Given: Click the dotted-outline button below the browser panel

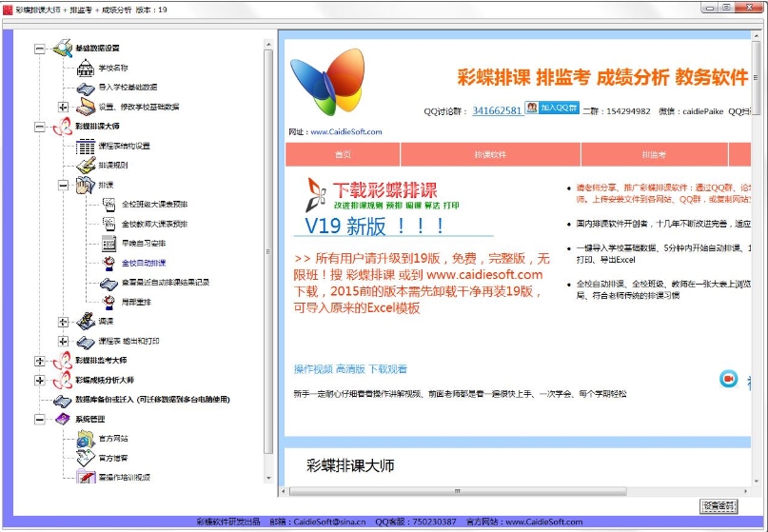Looking at the screenshot, I should pyautogui.click(x=719, y=506).
